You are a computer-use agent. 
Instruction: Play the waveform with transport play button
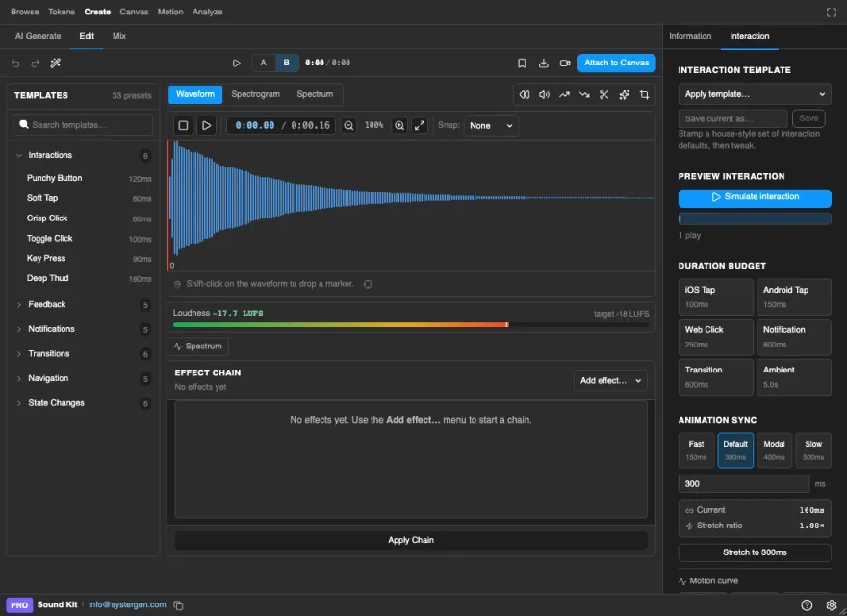point(206,125)
